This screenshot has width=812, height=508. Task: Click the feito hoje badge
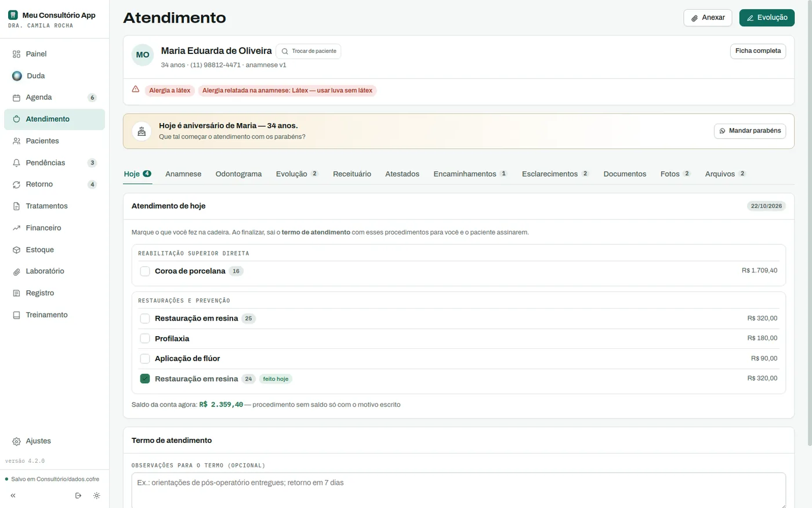[275, 379]
